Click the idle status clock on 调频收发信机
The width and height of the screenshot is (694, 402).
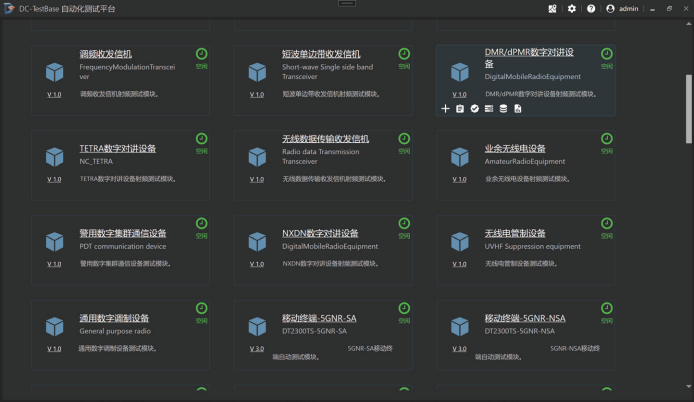point(202,54)
